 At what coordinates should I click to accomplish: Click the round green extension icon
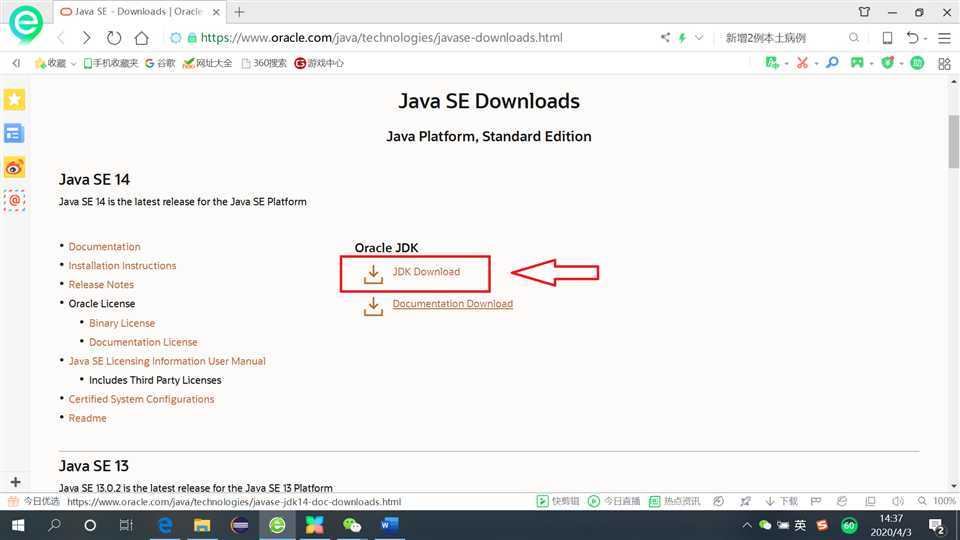[x=917, y=62]
